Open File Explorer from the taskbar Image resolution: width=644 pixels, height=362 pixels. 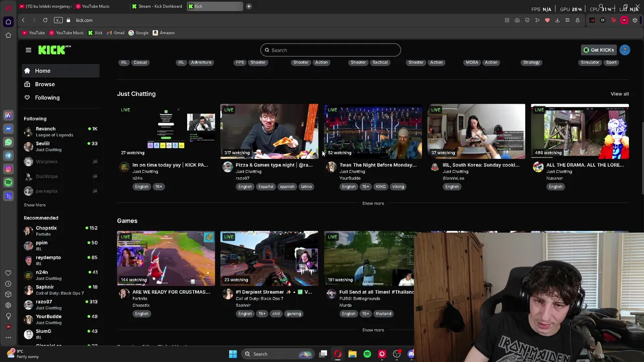point(352,354)
